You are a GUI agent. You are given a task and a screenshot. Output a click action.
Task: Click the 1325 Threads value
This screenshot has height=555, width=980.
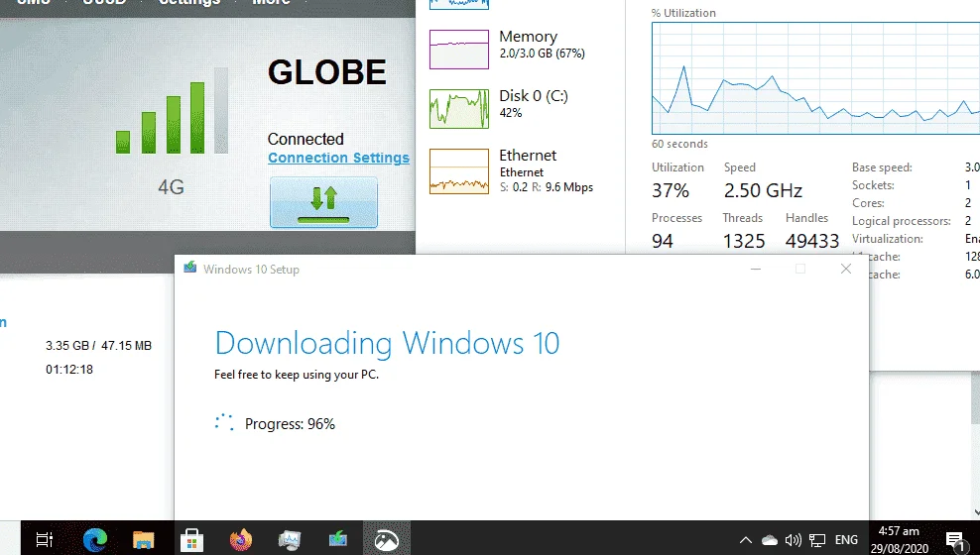(744, 241)
